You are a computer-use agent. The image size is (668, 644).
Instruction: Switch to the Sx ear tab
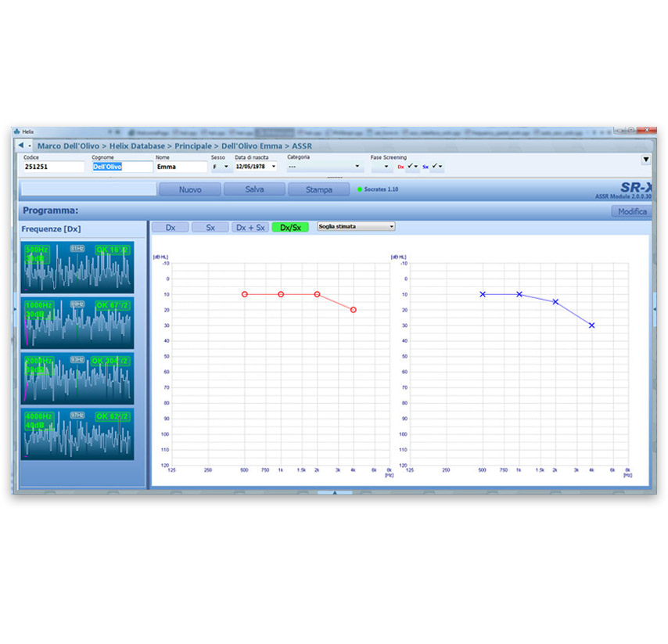point(210,228)
